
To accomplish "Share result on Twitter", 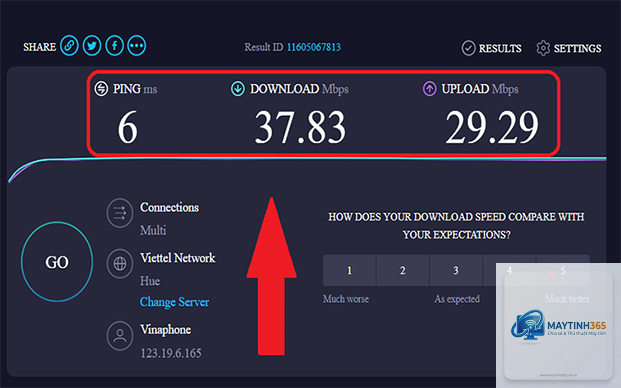I will click(92, 46).
